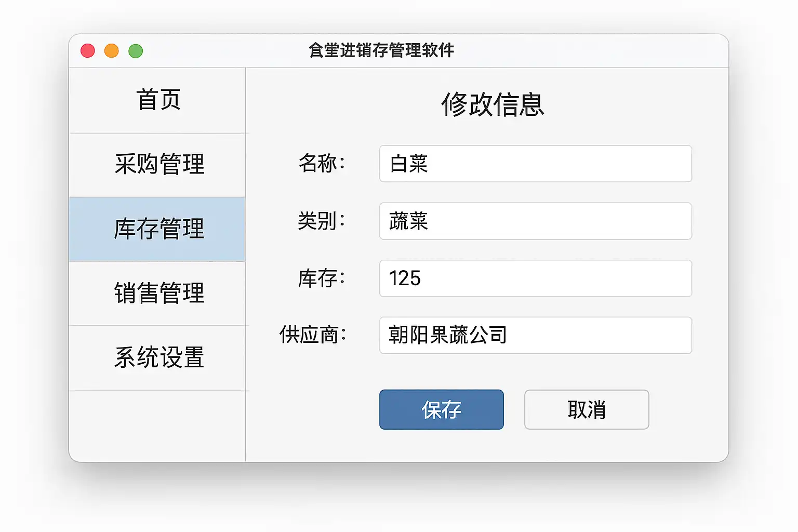Click the 食堂进销存管理软件 window title
Screen dimensions: 798x532
381,50
